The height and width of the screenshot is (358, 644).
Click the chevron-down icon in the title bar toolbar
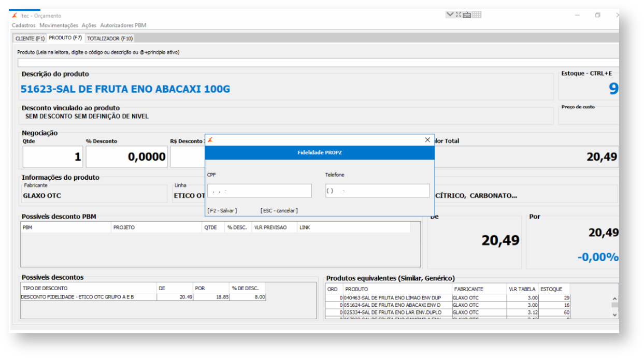click(x=450, y=15)
